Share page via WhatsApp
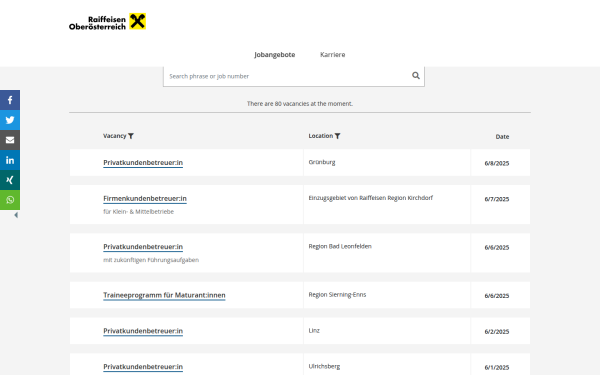The height and width of the screenshot is (375, 600). tap(10, 200)
